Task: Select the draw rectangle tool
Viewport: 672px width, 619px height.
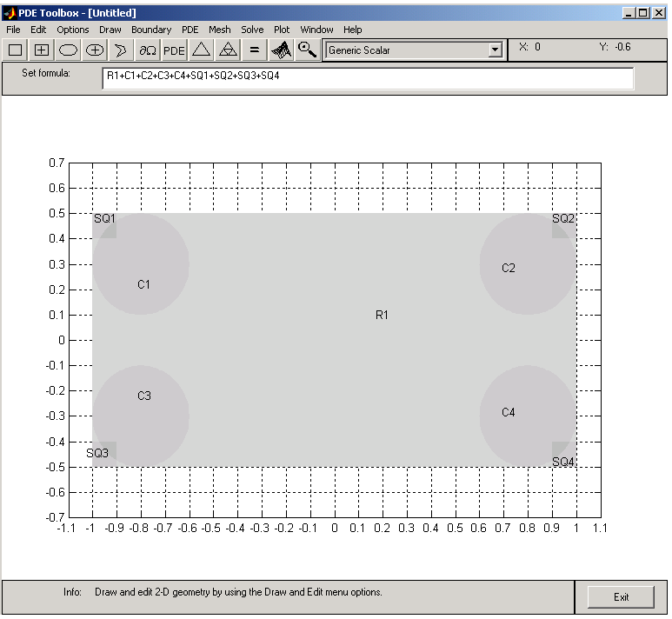Action: tap(15, 50)
